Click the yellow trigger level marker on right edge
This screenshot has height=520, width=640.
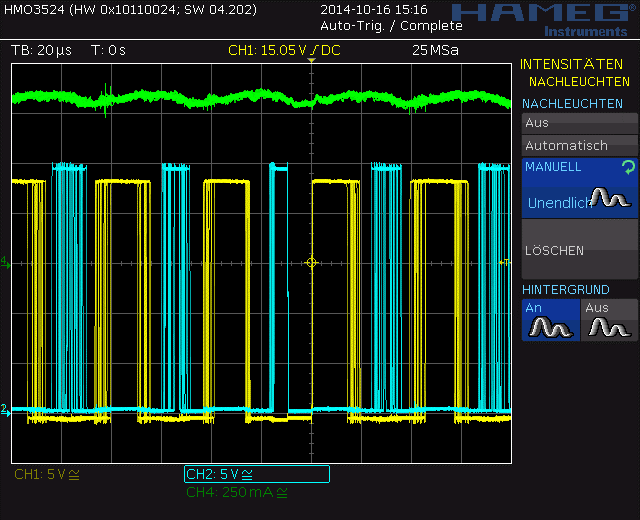coord(505,262)
